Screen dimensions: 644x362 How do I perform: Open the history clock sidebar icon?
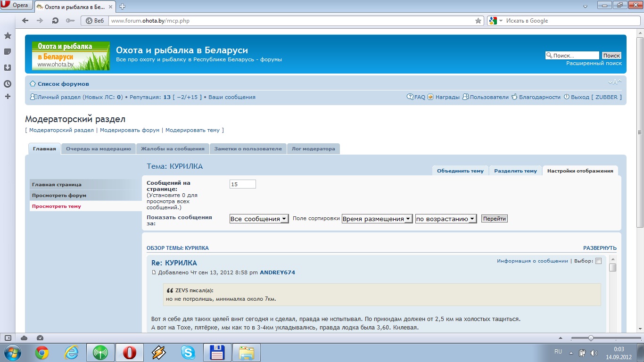[8, 84]
